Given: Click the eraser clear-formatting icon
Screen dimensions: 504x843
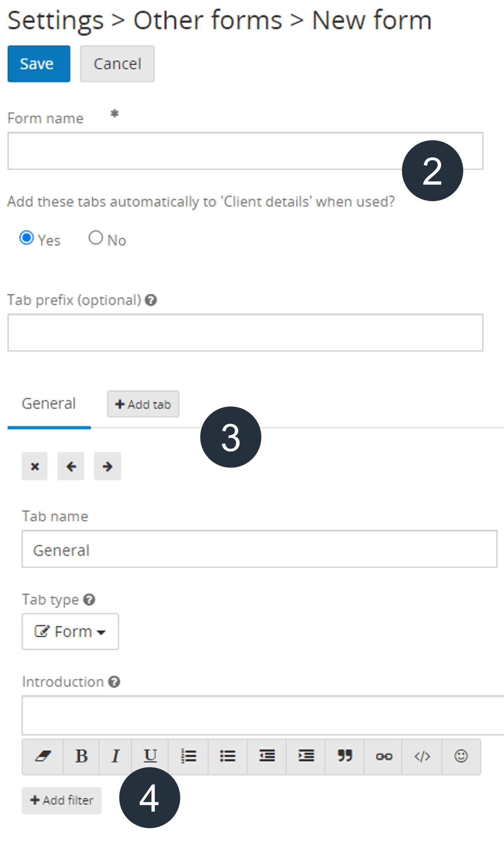Looking at the screenshot, I should pyautogui.click(x=43, y=757).
